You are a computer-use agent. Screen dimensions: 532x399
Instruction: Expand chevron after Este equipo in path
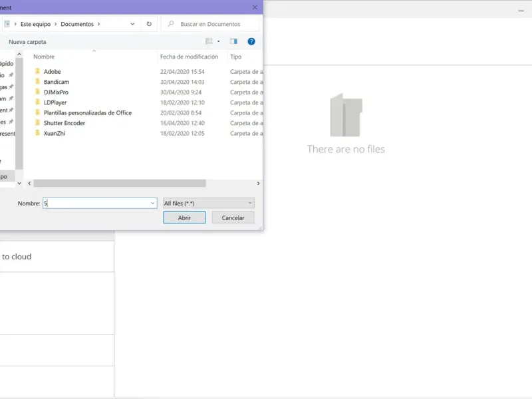pyautogui.click(x=56, y=24)
